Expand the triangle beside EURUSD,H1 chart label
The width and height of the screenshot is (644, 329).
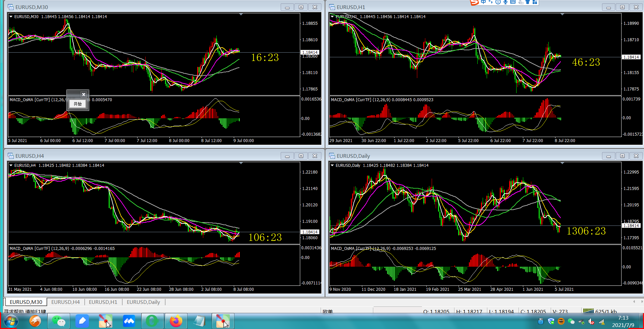click(332, 16)
